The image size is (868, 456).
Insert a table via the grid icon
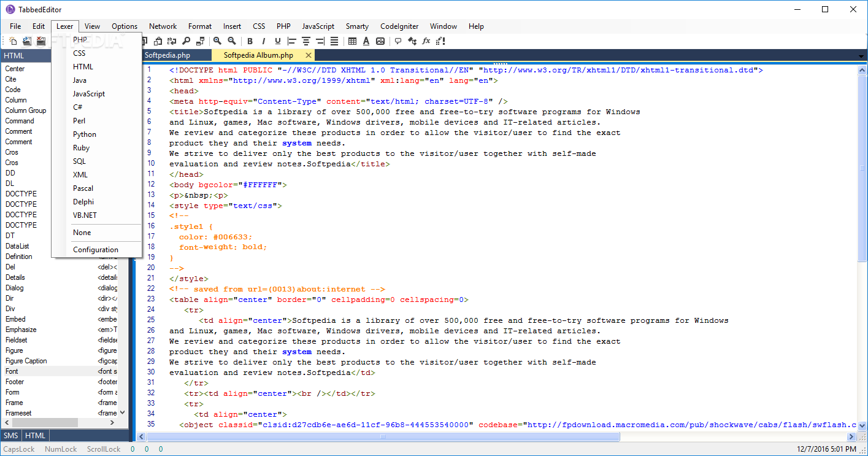click(352, 41)
